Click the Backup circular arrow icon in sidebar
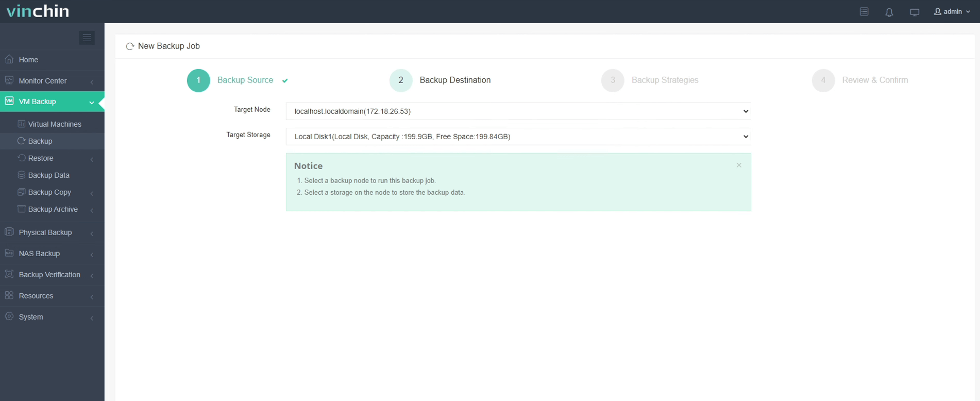The width and height of the screenshot is (980, 401). [21, 141]
